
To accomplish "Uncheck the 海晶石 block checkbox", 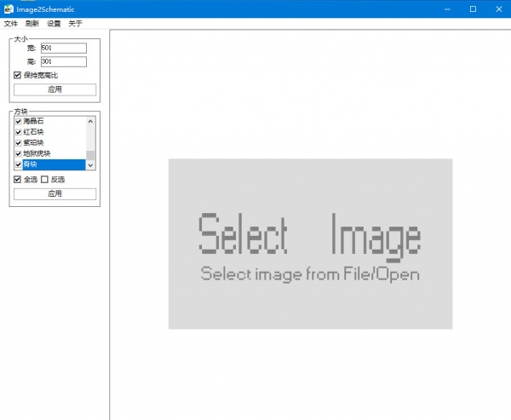I will [x=19, y=121].
